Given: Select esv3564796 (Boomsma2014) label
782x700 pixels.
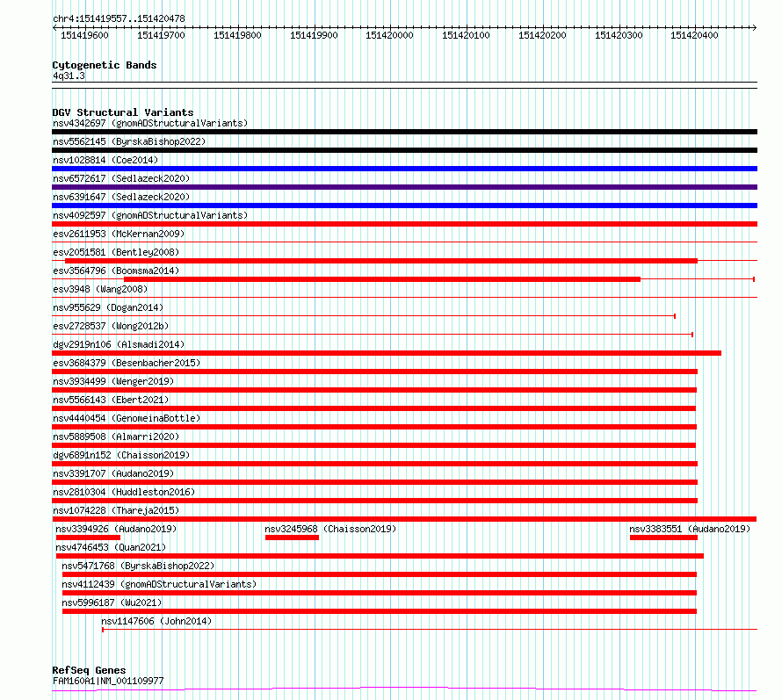Looking at the screenshot, I should [116, 271].
